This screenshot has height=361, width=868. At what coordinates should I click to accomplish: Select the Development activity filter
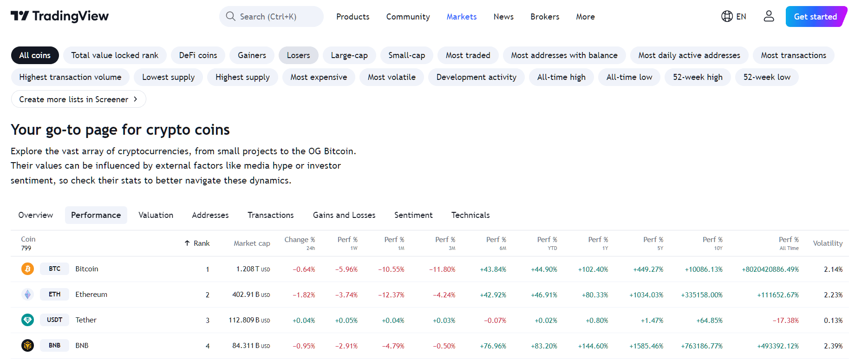(476, 77)
